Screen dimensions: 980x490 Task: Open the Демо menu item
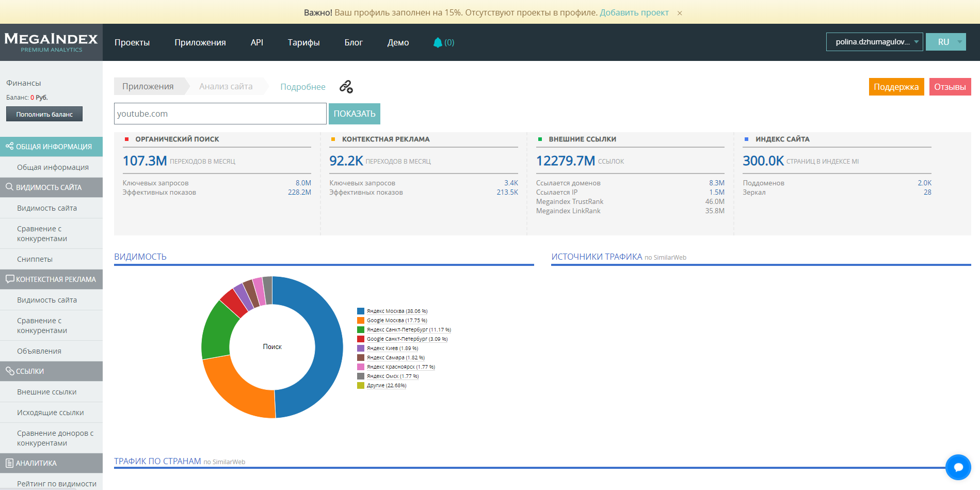tap(398, 42)
